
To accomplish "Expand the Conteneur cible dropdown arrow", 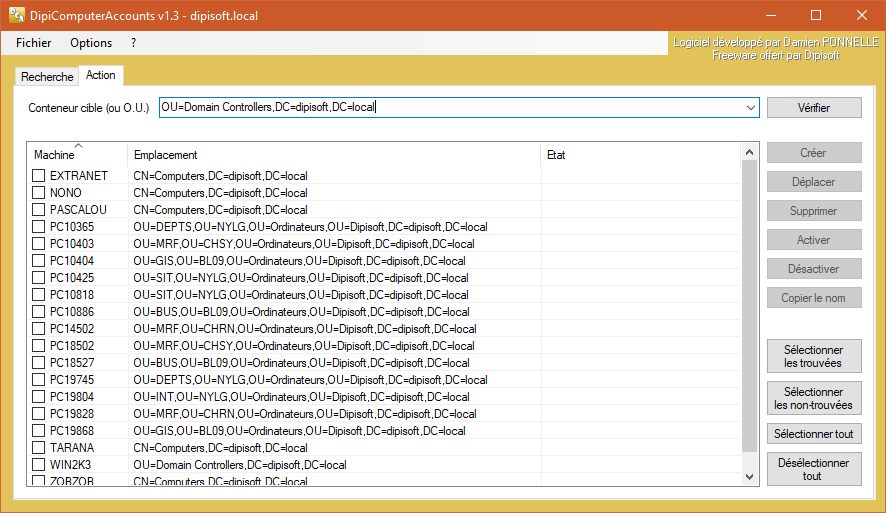I will [751, 108].
